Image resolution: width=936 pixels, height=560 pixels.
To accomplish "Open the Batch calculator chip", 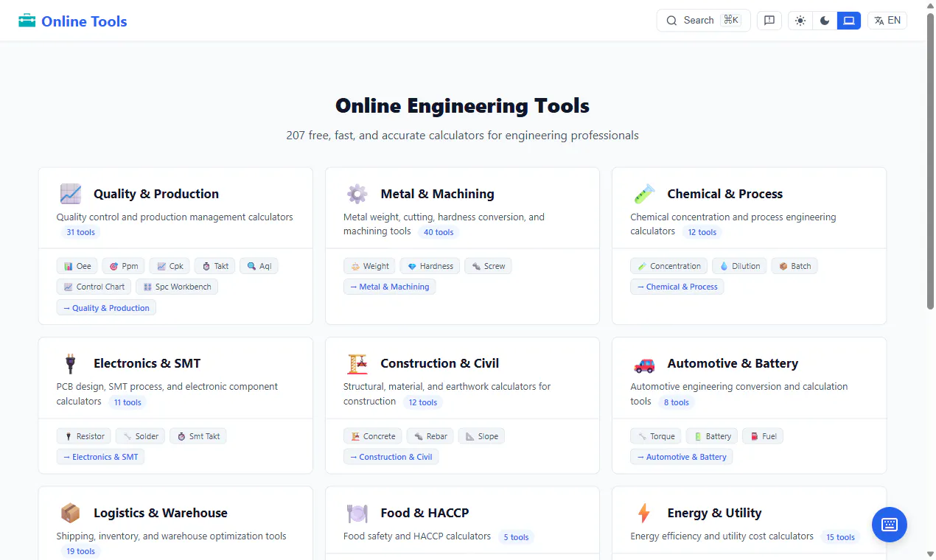I will pos(794,266).
